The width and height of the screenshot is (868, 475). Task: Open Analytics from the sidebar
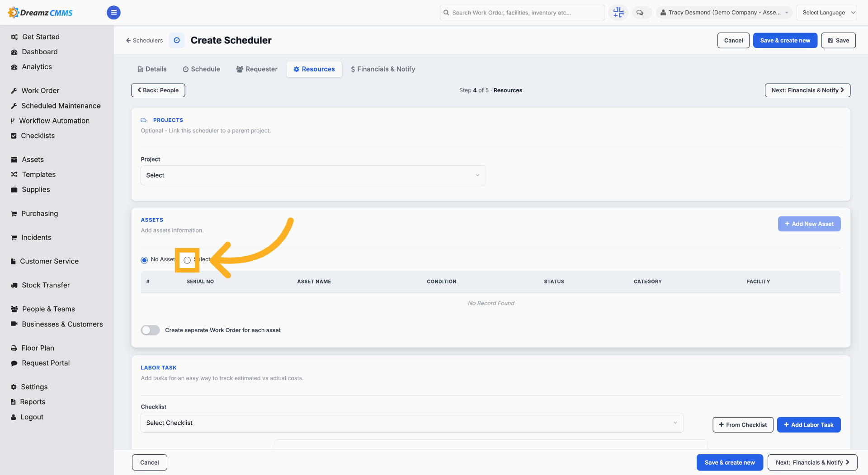[x=37, y=67]
